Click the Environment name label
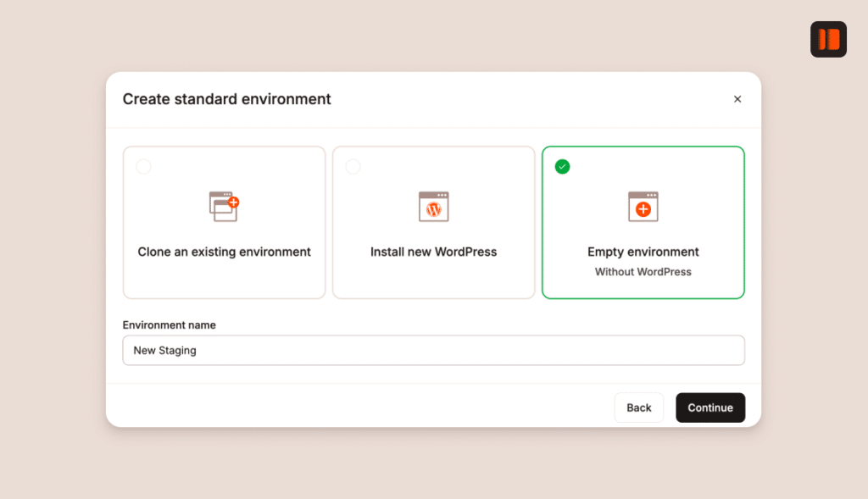 pyautogui.click(x=170, y=324)
